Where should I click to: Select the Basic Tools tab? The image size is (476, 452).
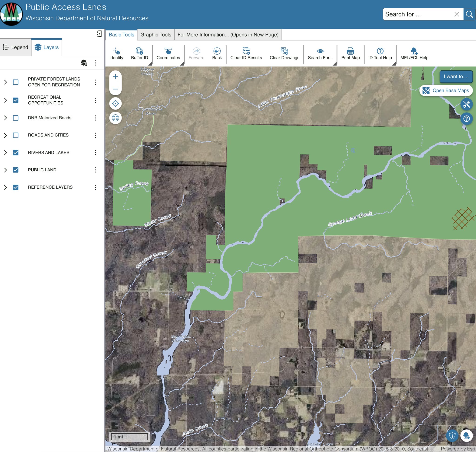[121, 35]
